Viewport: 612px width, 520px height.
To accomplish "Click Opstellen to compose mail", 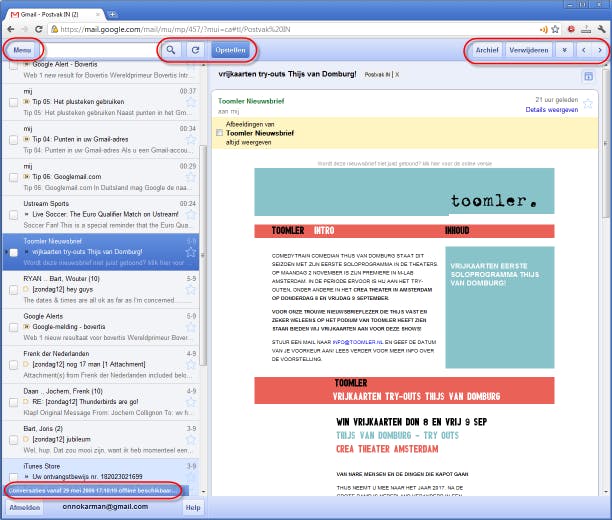I will coord(230,50).
